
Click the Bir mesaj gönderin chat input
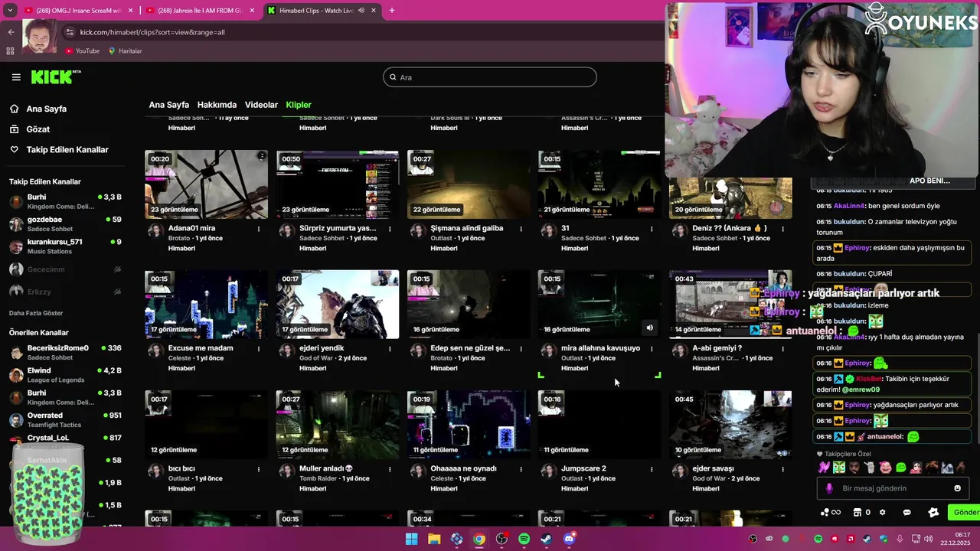coord(892,488)
